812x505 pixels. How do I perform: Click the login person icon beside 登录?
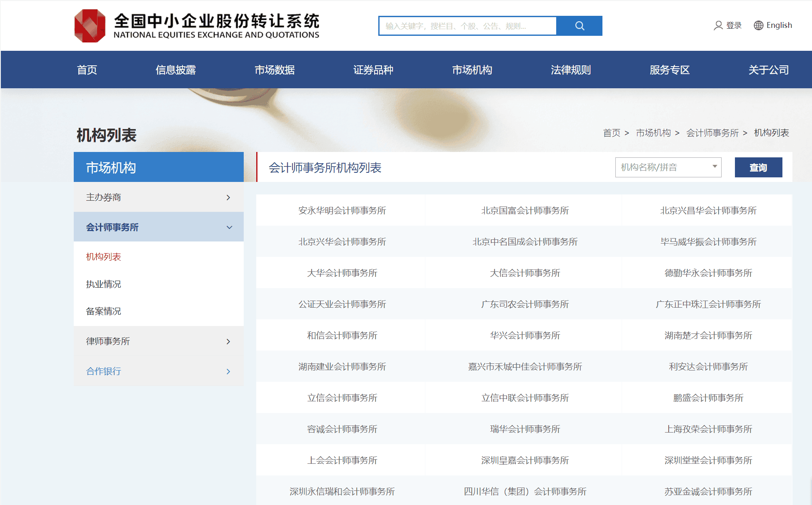[718, 25]
